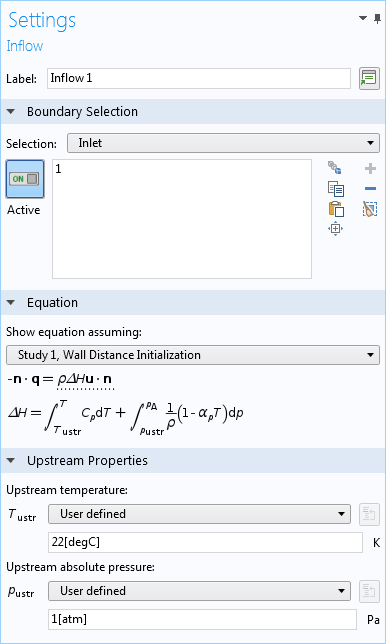Click the plus Add to Selection icon
This screenshot has width=386, height=644.
point(370,168)
